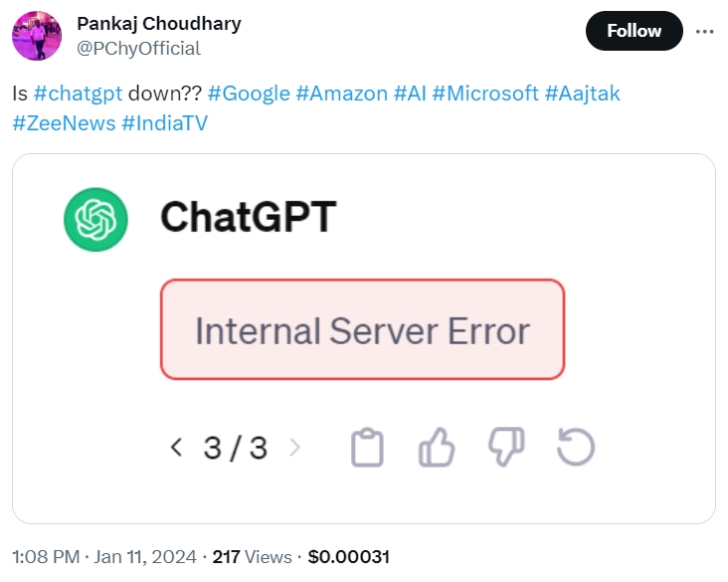Visit the #Amazon hashtag

[x=341, y=94]
